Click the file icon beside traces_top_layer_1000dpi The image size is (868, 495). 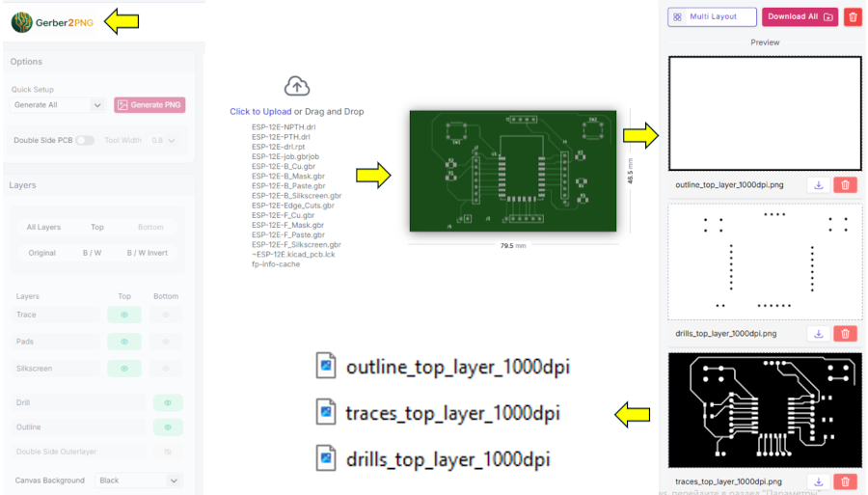(326, 413)
